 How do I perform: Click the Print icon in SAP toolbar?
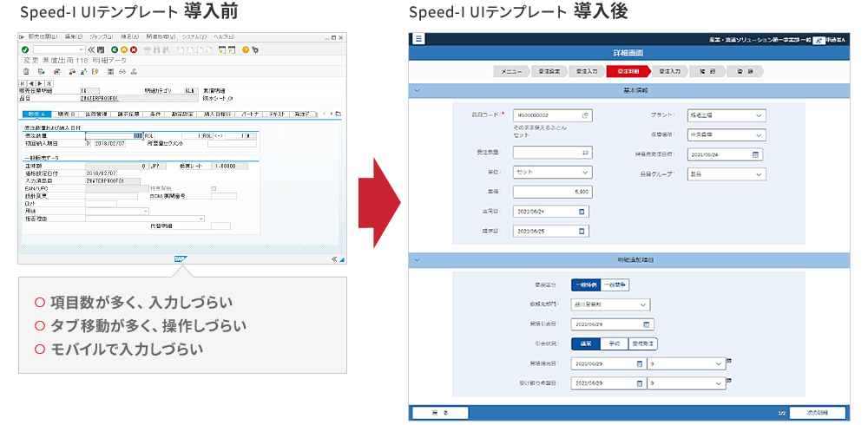point(148,49)
